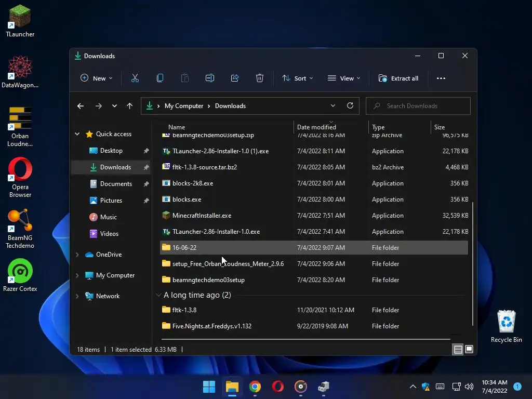
Task: Select fltk-1.3.8-source.tar.bz2 file
Action: pyautogui.click(x=314, y=167)
